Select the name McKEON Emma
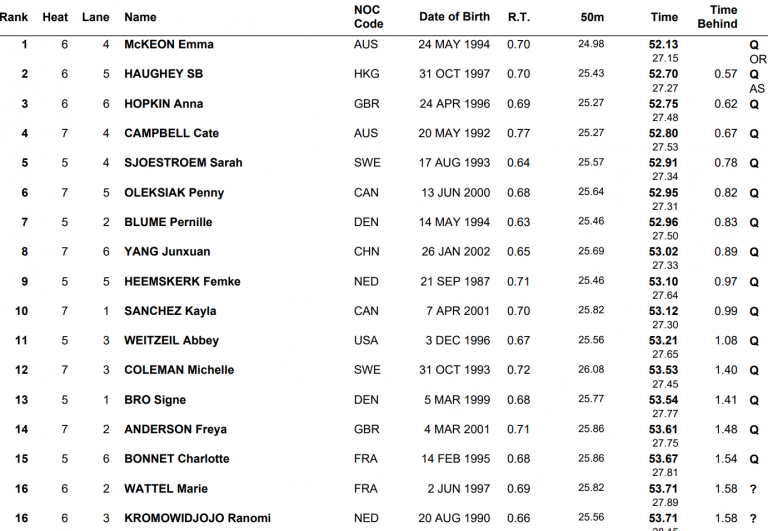The image size is (768, 531). 168,44
